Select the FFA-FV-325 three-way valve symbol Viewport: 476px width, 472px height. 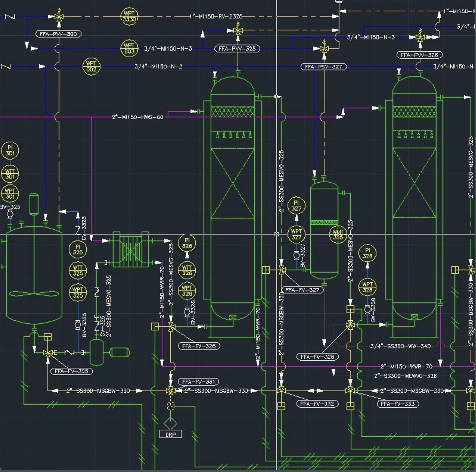[47, 353]
